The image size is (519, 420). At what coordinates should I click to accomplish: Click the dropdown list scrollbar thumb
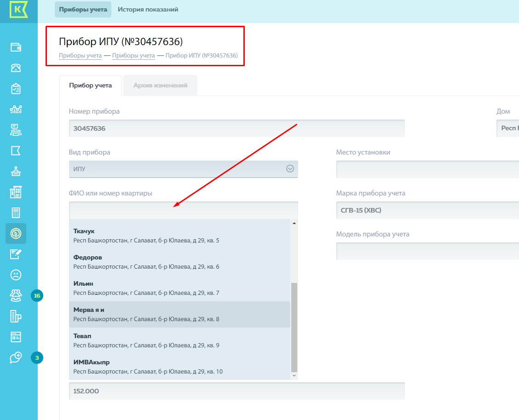click(x=294, y=328)
